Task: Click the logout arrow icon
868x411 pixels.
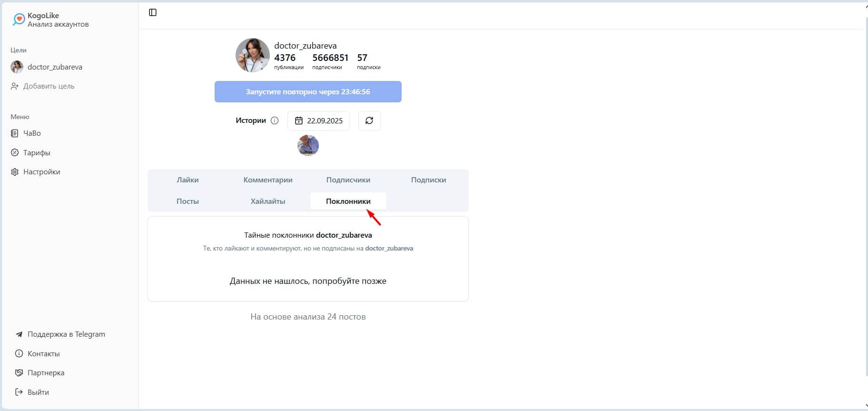Action: [19, 392]
